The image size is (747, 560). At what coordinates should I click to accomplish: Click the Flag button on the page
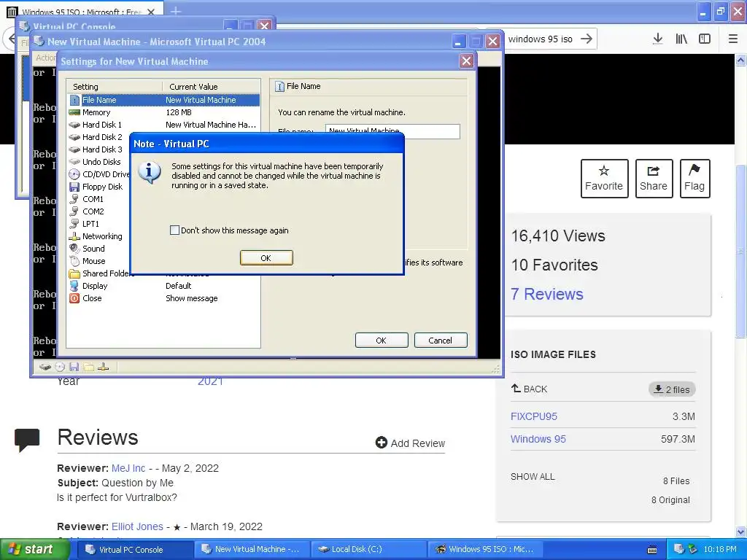coord(694,179)
